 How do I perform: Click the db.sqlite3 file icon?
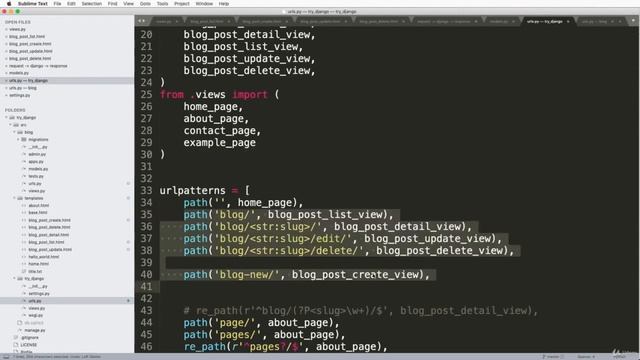[19, 323]
